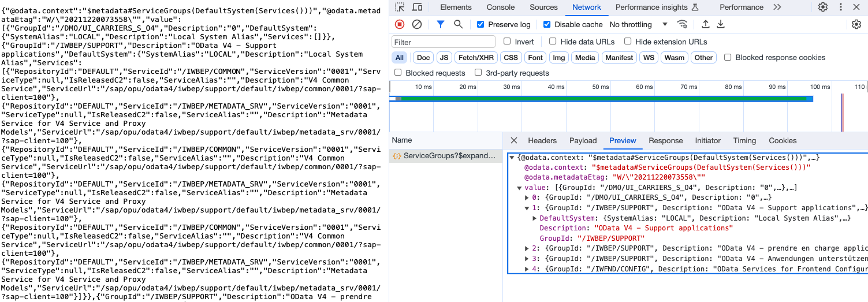Open the Headers tab
The image size is (868, 302).
point(542,140)
